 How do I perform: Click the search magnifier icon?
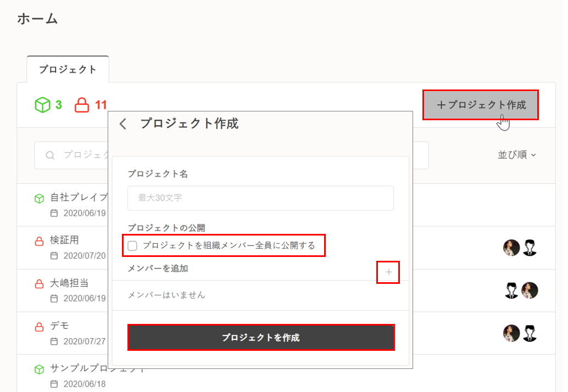pos(50,155)
